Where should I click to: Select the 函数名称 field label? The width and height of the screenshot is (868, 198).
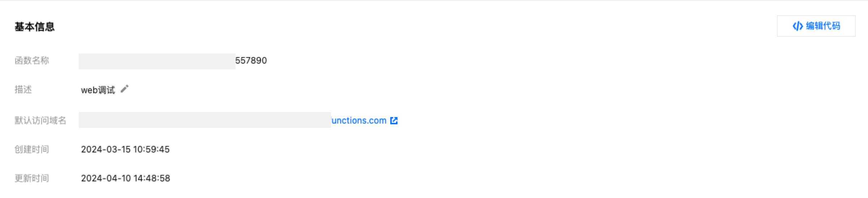31,60
